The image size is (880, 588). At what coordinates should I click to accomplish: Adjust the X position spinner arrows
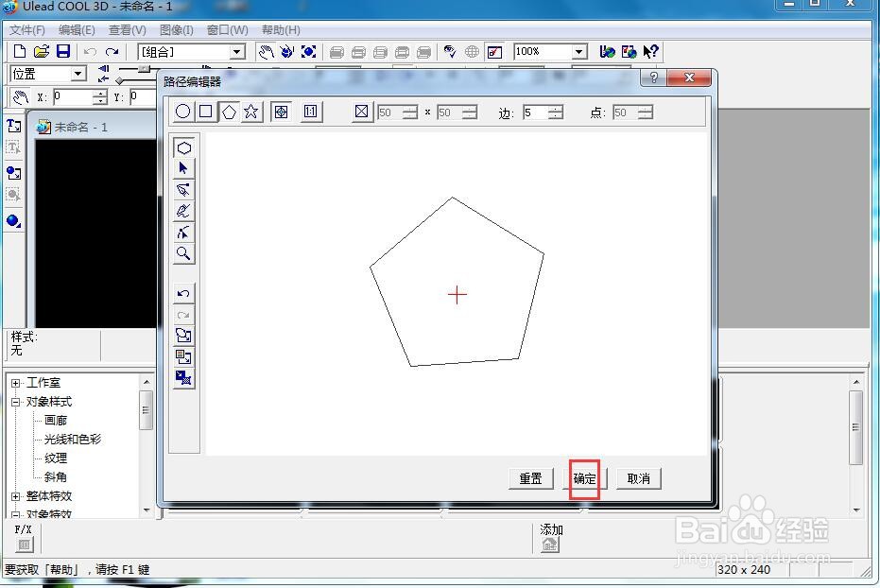pos(100,97)
